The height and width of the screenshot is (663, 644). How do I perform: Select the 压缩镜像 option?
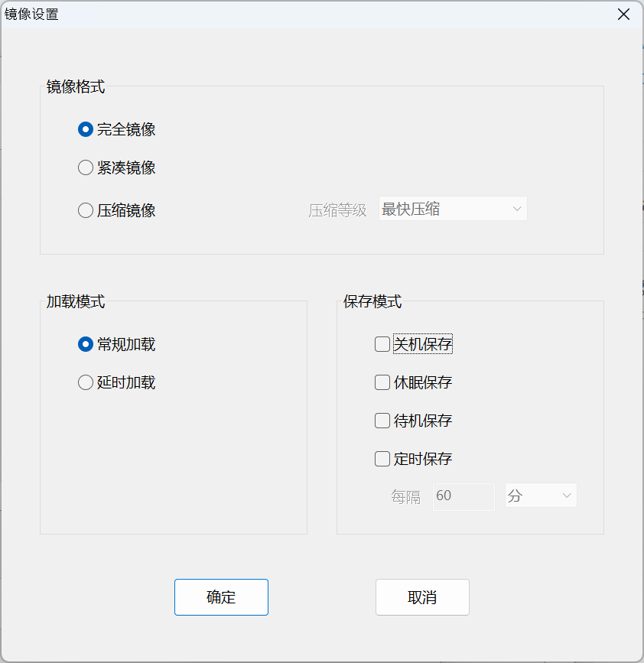[x=86, y=210]
